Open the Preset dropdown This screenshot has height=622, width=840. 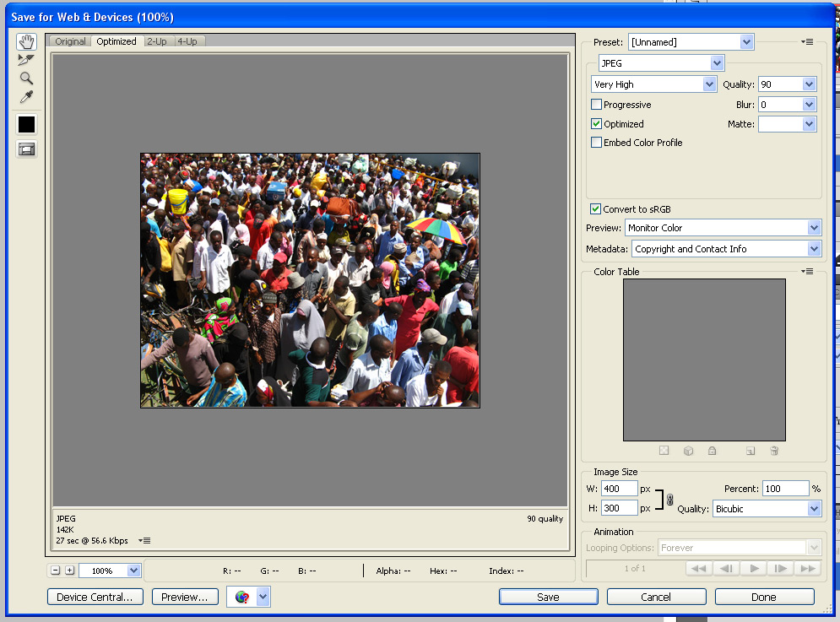[x=691, y=42]
